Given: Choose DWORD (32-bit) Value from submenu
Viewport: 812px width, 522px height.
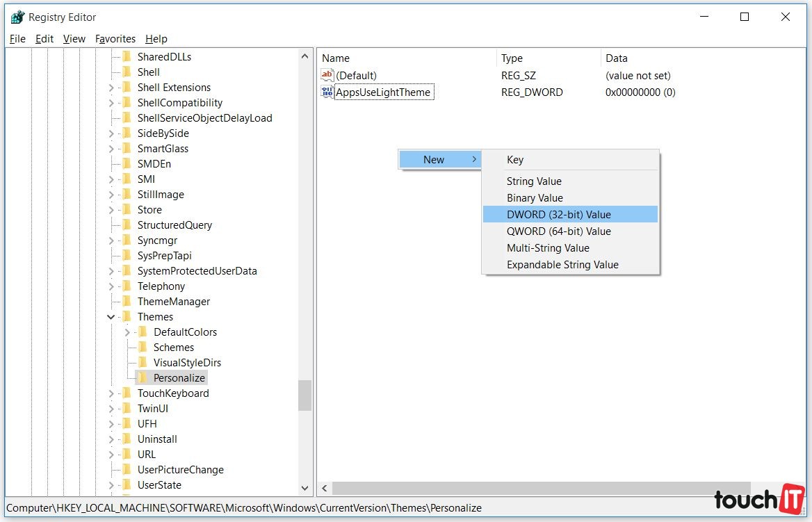Looking at the screenshot, I should pyautogui.click(x=559, y=215).
